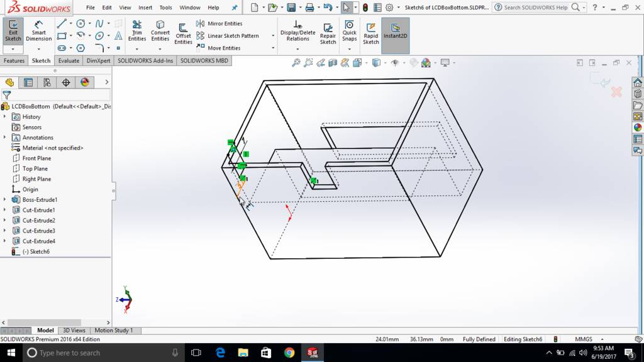Viewport: 644px width, 362px height.
Task: Expand the Boss-Extrude1 tree node
Action: pyautogui.click(x=5, y=199)
